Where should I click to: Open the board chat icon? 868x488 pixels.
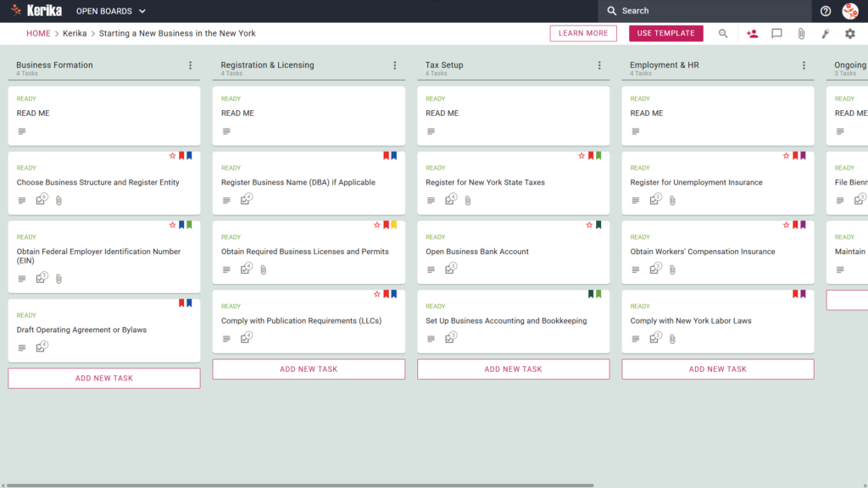coord(776,34)
